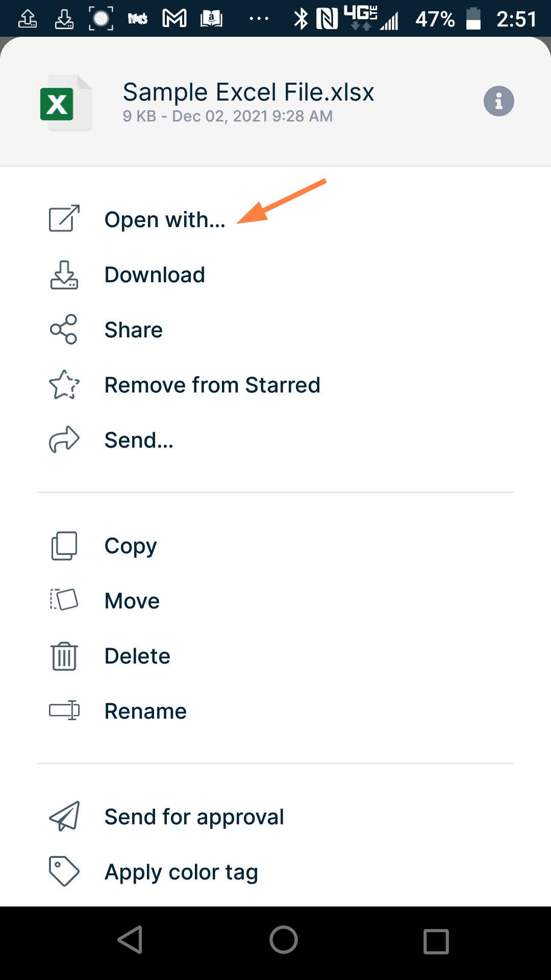Tap the trash can Delete icon
551x980 pixels.
pyautogui.click(x=64, y=656)
